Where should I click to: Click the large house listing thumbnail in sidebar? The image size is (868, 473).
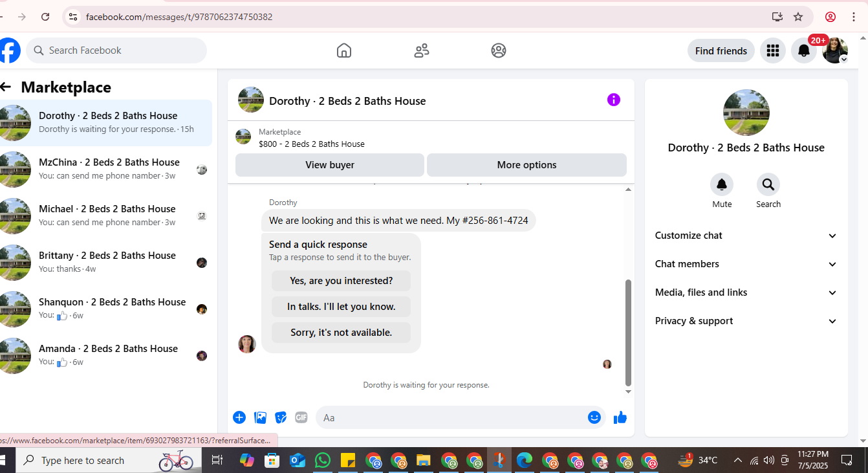[746, 113]
